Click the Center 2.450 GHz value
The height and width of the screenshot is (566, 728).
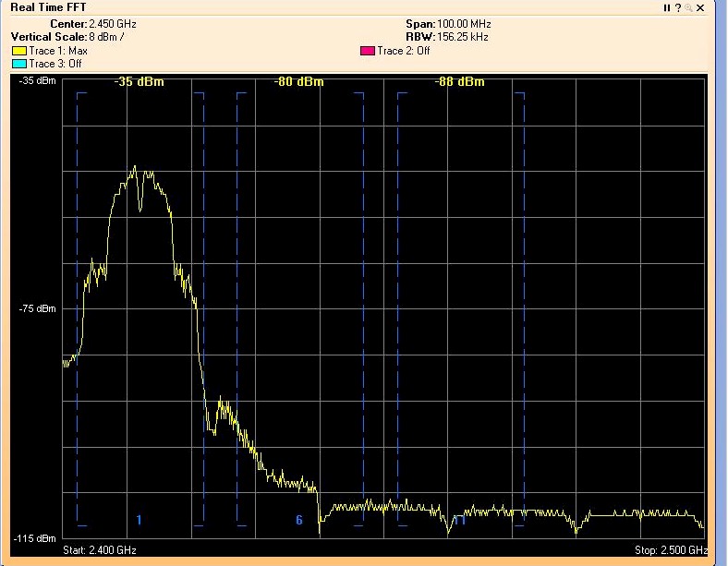(x=113, y=24)
